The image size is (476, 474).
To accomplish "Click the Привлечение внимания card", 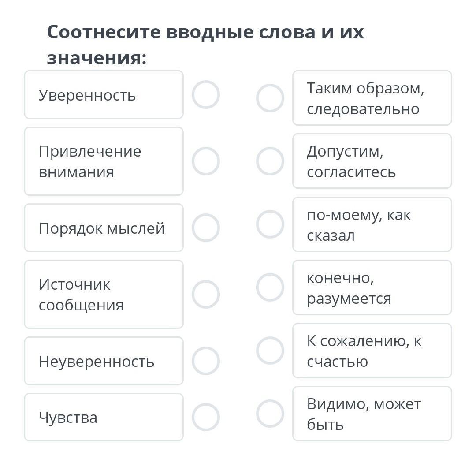I will [x=104, y=161].
